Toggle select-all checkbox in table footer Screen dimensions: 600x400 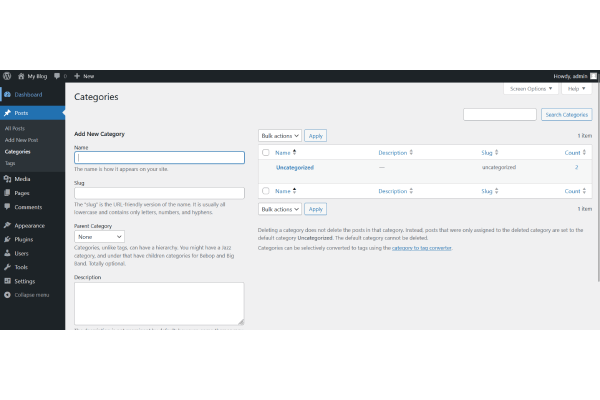(266, 191)
